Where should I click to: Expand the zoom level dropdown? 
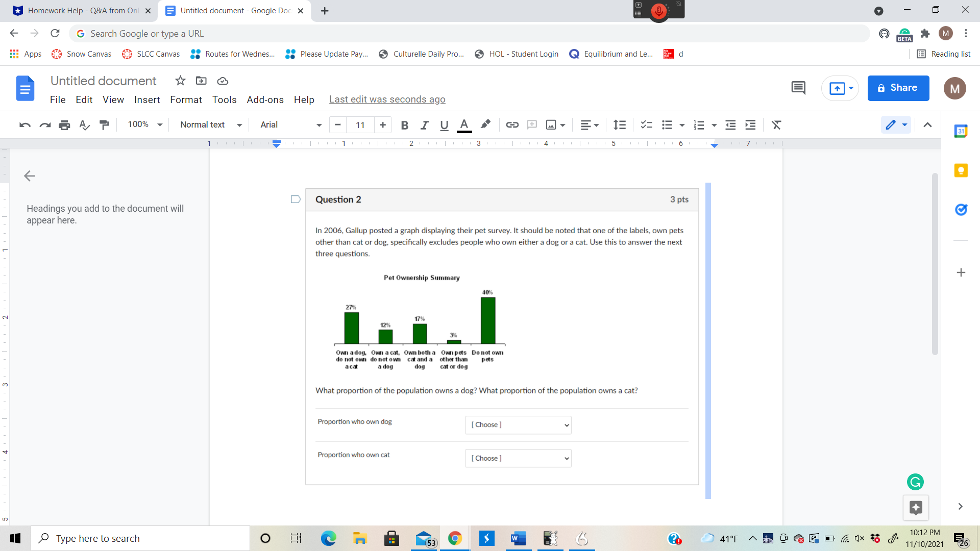(x=143, y=124)
